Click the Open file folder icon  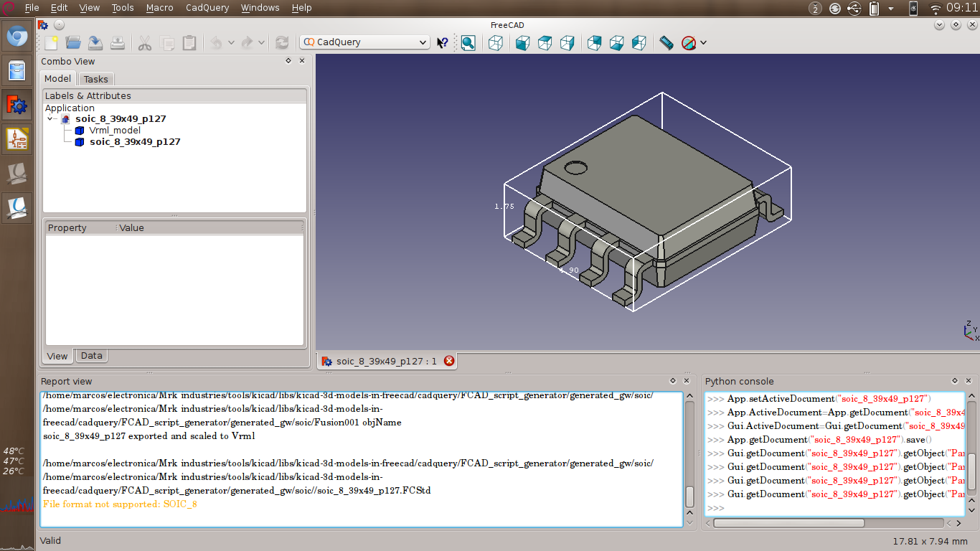(x=72, y=43)
